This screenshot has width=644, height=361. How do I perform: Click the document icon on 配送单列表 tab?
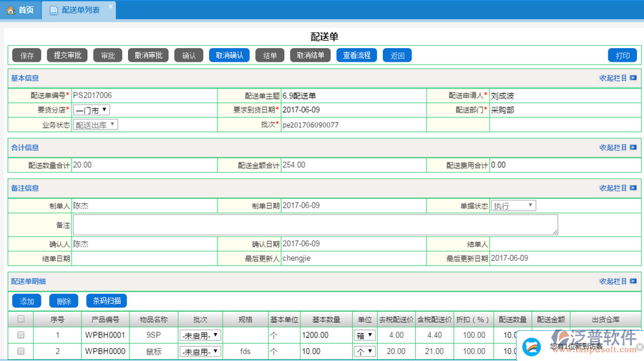[x=54, y=10]
